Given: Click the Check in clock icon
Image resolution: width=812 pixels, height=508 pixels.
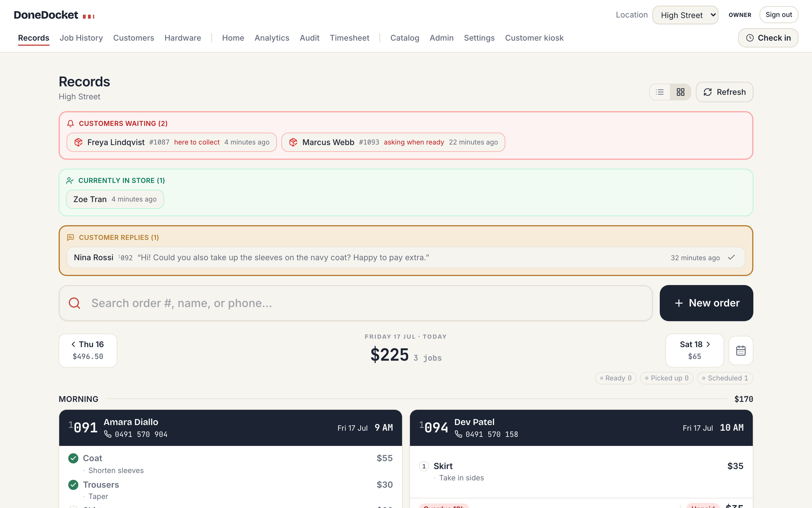Looking at the screenshot, I should (x=750, y=38).
